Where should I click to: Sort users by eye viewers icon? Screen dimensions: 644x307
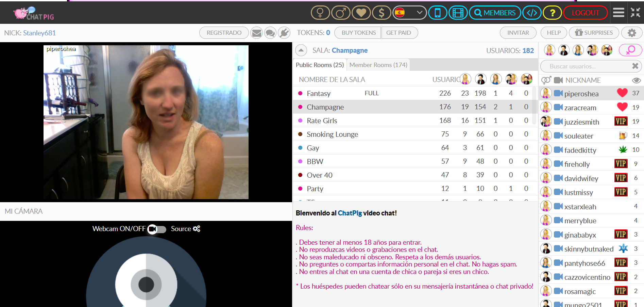pos(636,80)
